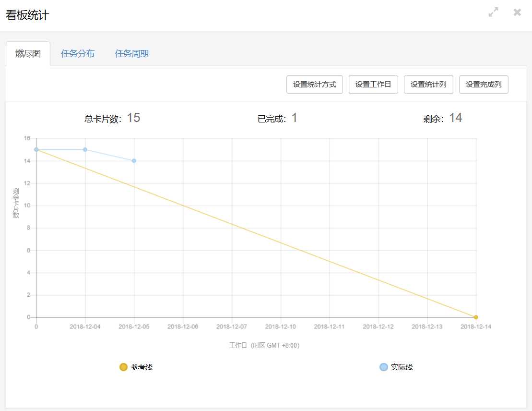Toggle the 参考线 legend item

pos(136,367)
